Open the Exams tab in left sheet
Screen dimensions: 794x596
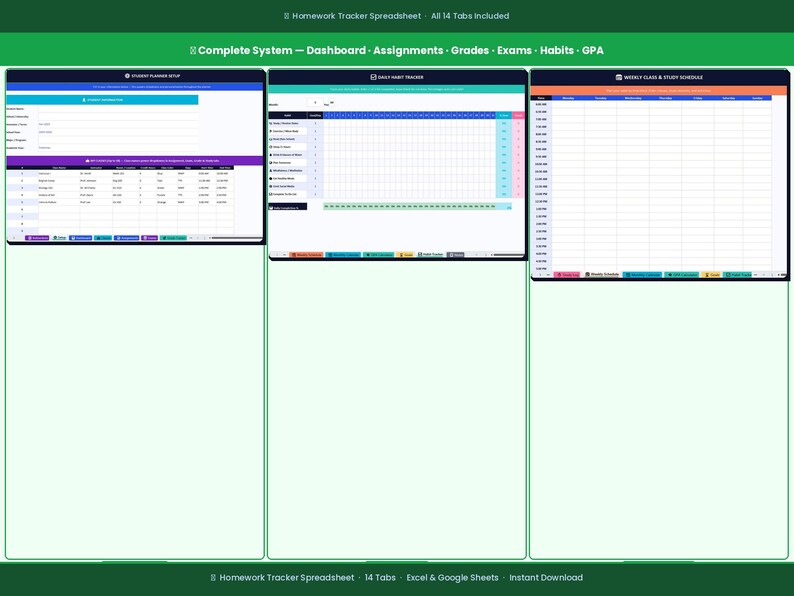tap(149, 237)
